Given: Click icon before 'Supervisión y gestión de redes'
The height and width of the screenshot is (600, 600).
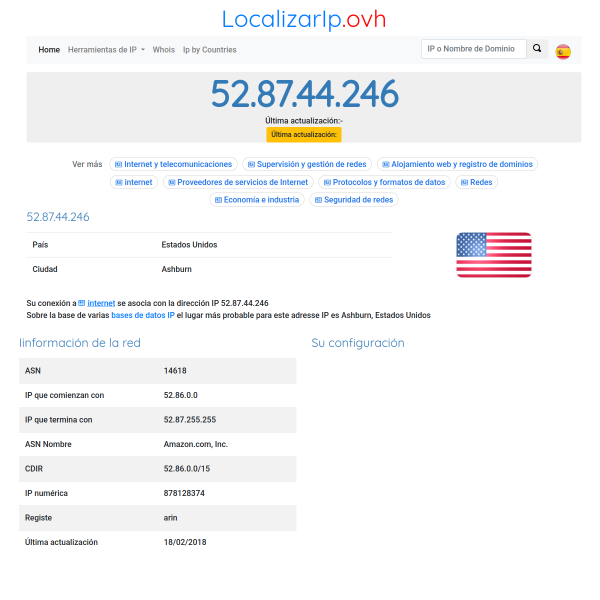Looking at the screenshot, I should click(251, 165).
